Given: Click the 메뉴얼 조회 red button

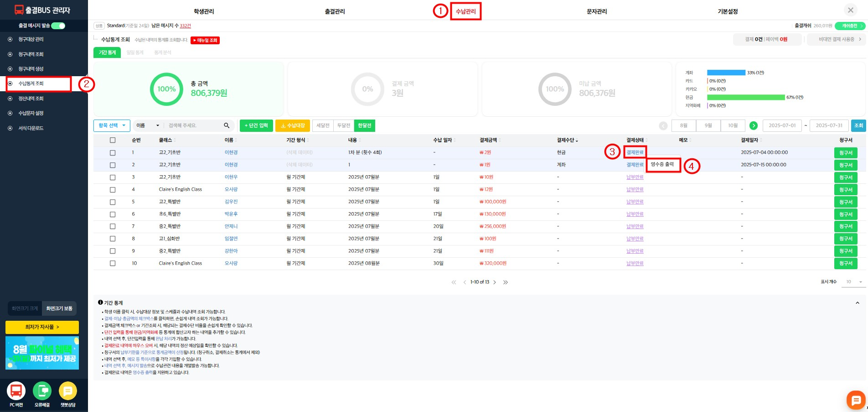Looking at the screenshot, I should (205, 40).
